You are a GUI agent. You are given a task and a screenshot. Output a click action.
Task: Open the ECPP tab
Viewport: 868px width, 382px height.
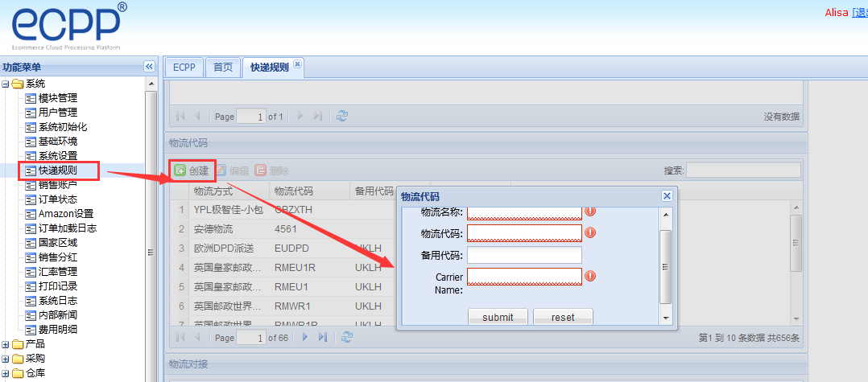184,68
